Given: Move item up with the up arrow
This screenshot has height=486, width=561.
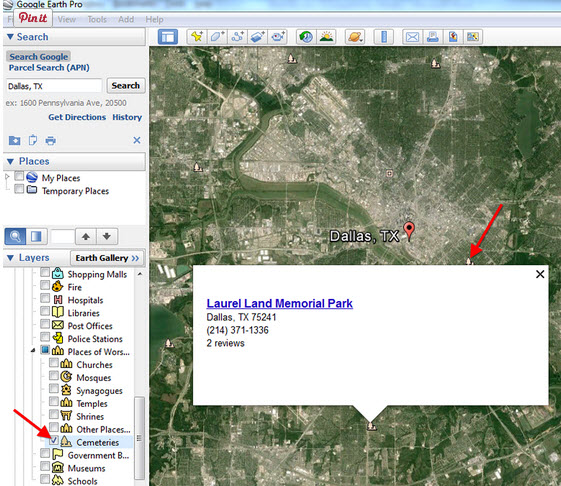Looking at the screenshot, I should pyautogui.click(x=86, y=237).
